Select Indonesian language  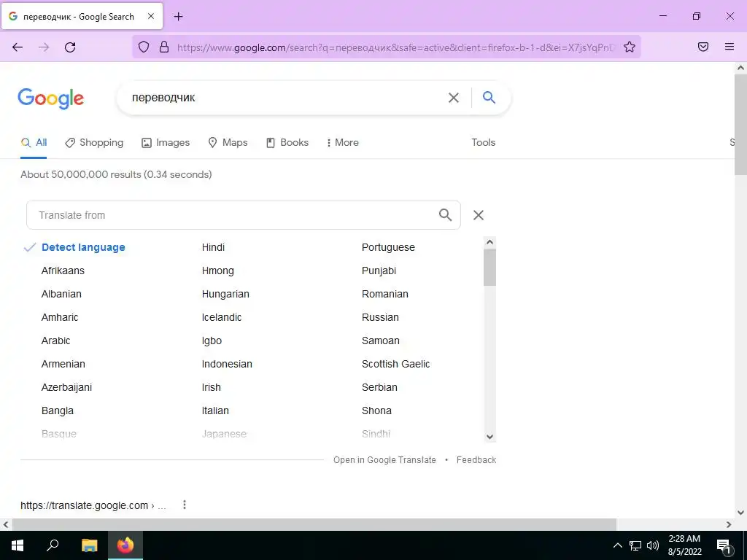[227, 364]
